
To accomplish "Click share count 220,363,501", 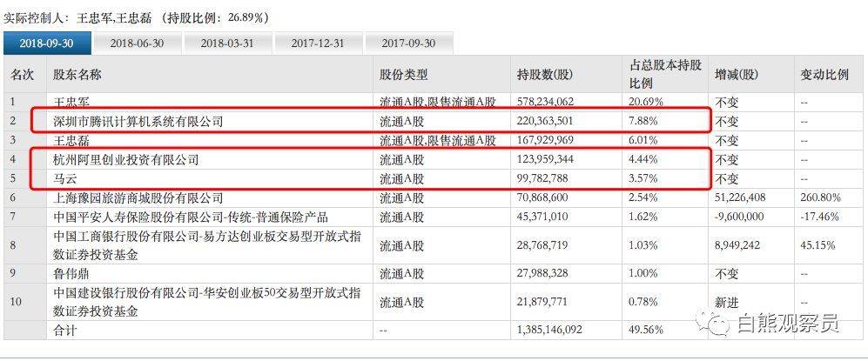I will pos(545,121).
